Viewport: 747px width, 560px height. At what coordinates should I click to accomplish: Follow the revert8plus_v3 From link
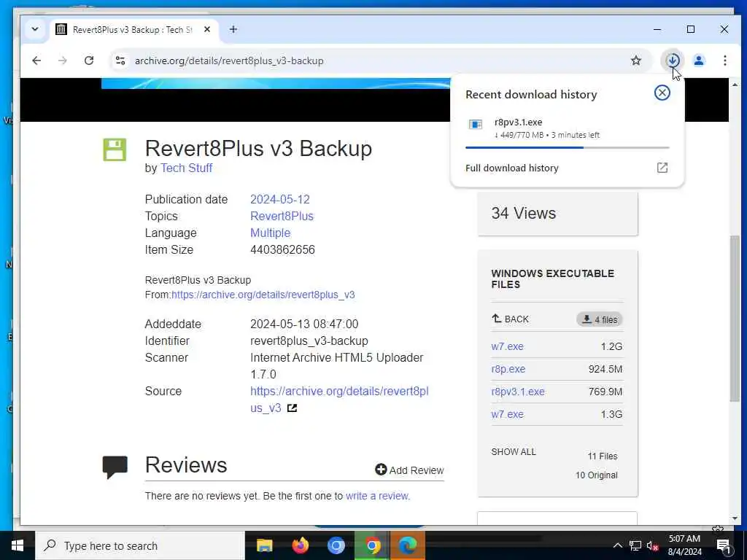click(x=263, y=295)
